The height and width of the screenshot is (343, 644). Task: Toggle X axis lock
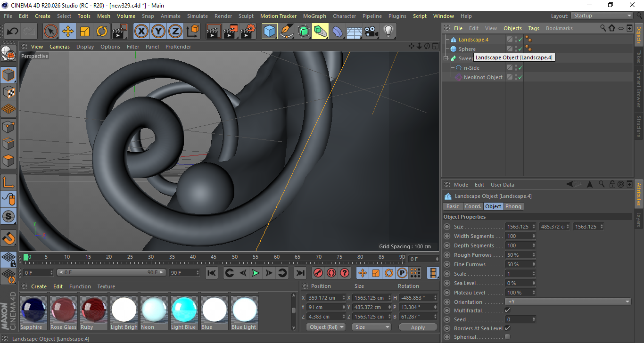coord(141,32)
